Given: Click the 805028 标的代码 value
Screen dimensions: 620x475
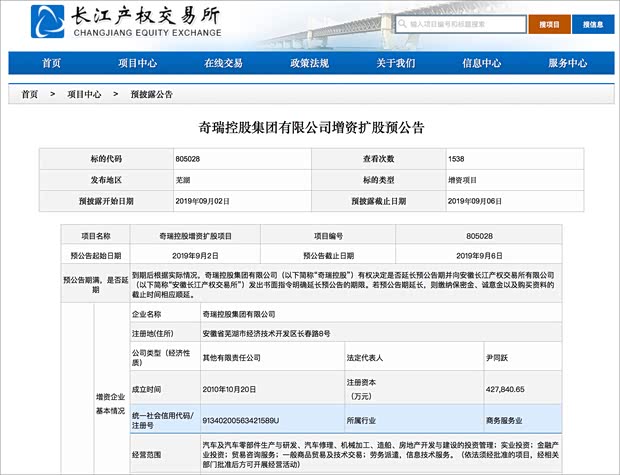Looking at the screenshot, I should pos(187,158).
